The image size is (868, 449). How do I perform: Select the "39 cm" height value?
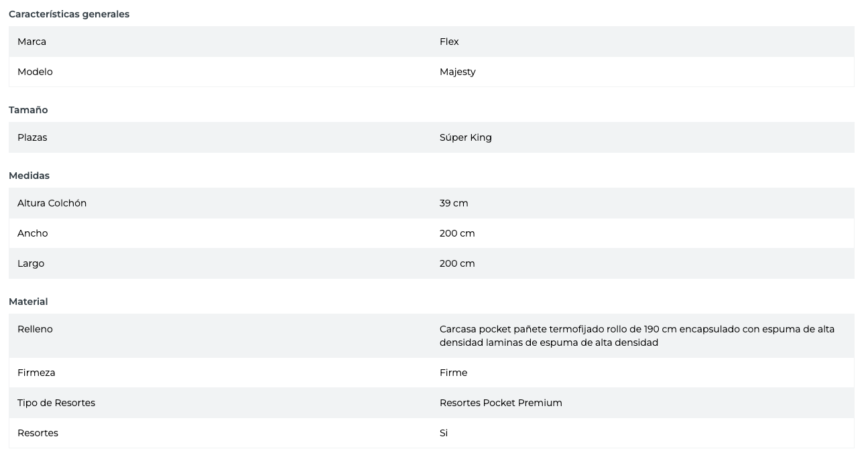[x=454, y=203]
